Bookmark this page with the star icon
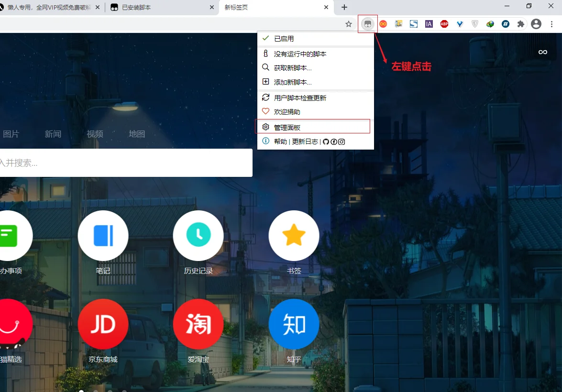The width and height of the screenshot is (562, 392). [x=348, y=24]
